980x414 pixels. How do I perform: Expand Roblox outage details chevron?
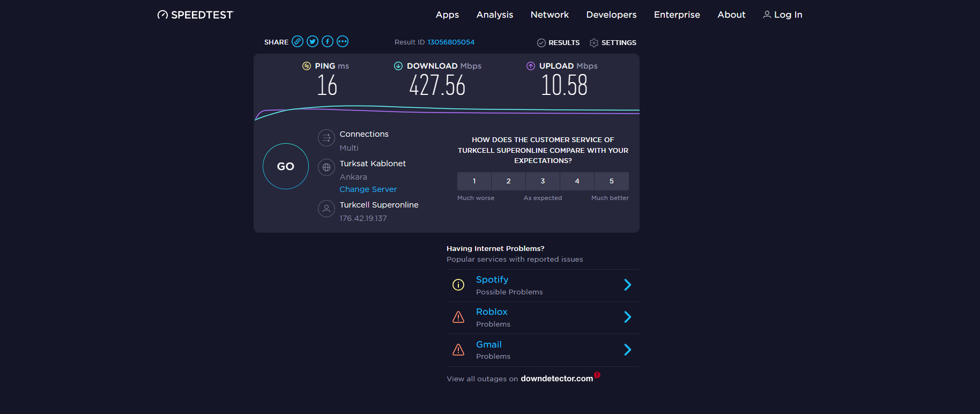tap(628, 317)
